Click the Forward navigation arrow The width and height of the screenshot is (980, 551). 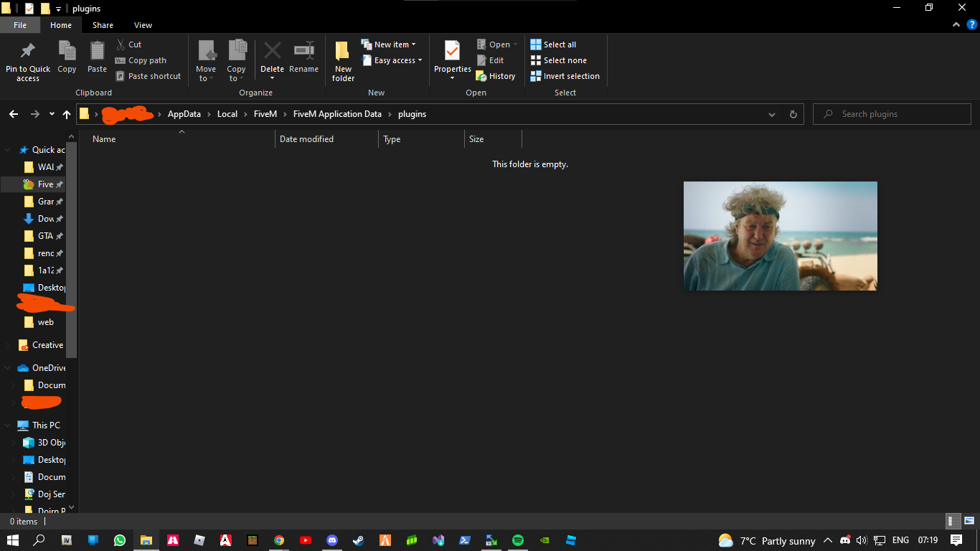[x=34, y=114]
